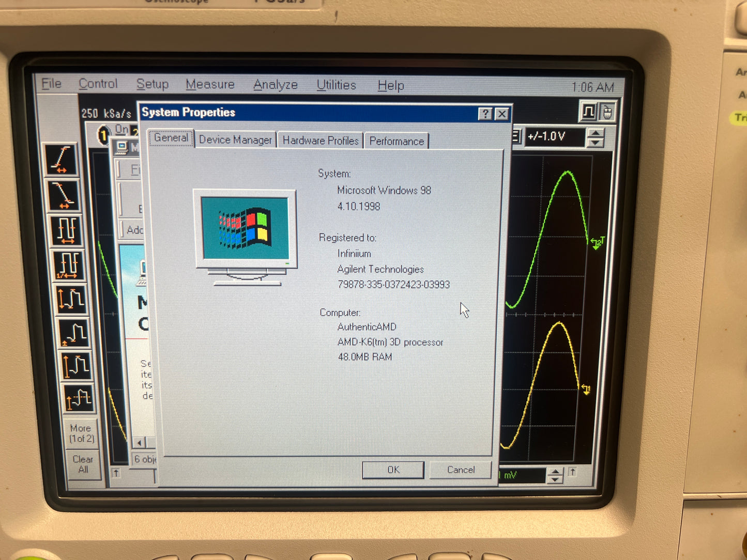Screen dimensions: 747x560
Task: Click the Cancel button
Action: 461,470
